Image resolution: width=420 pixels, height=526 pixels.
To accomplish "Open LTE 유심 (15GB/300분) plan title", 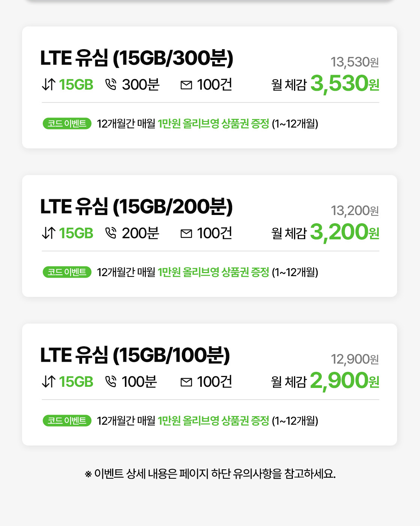I will tap(137, 58).
